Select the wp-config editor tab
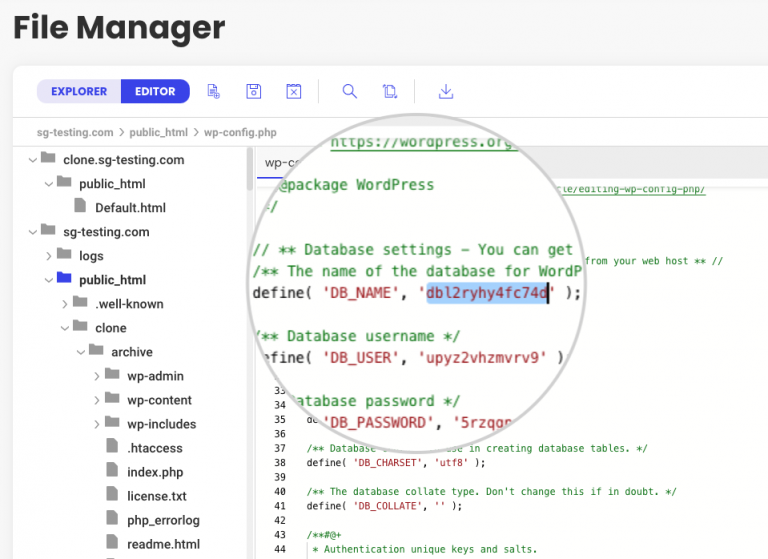This screenshot has height=559, width=768. 280,163
